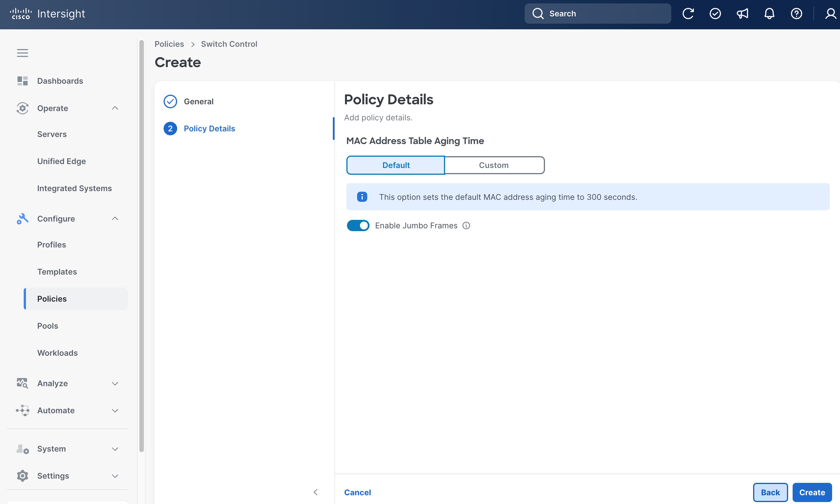
Task: Click the Search input field
Action: [598, 14]
